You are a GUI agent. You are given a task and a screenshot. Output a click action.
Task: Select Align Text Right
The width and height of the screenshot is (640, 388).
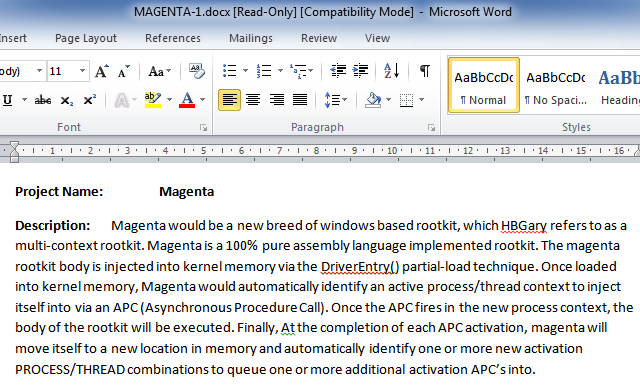point(277,100)
